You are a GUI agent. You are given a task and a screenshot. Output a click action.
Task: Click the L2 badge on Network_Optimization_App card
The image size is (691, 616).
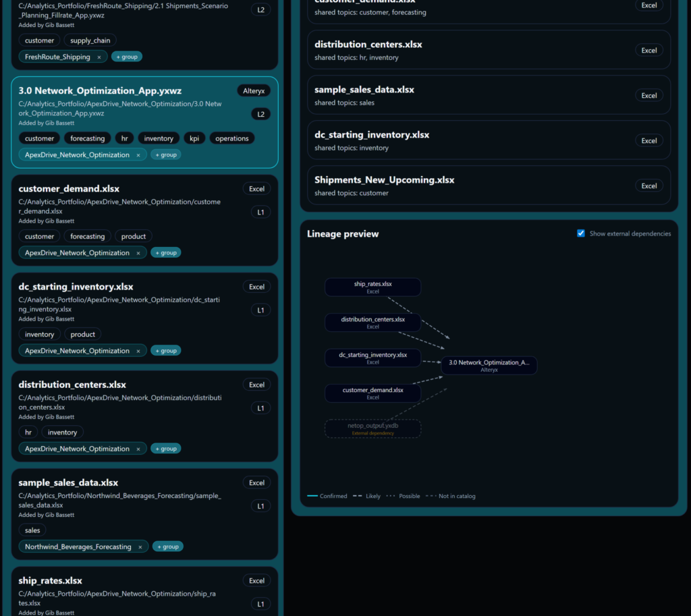click(261, 114)
